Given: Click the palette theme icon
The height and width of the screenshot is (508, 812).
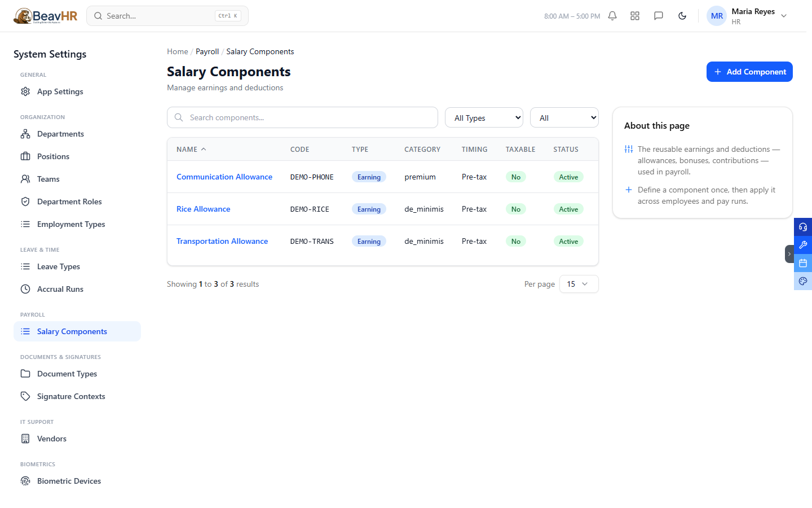Looking at the screenshot, I should point(803,281).
